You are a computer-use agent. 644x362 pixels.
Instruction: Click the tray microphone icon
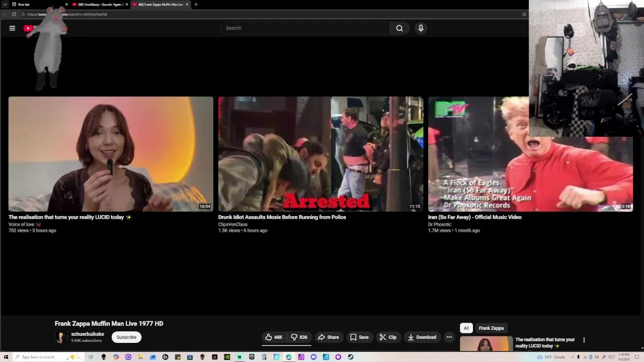[x=578, y=357]
